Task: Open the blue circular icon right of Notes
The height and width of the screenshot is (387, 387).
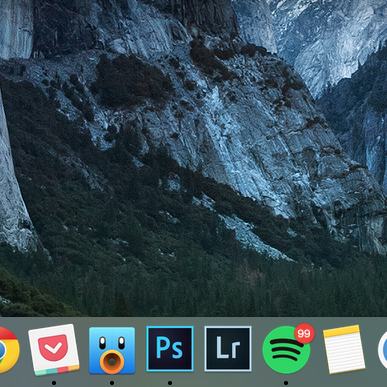Action: 382,350
